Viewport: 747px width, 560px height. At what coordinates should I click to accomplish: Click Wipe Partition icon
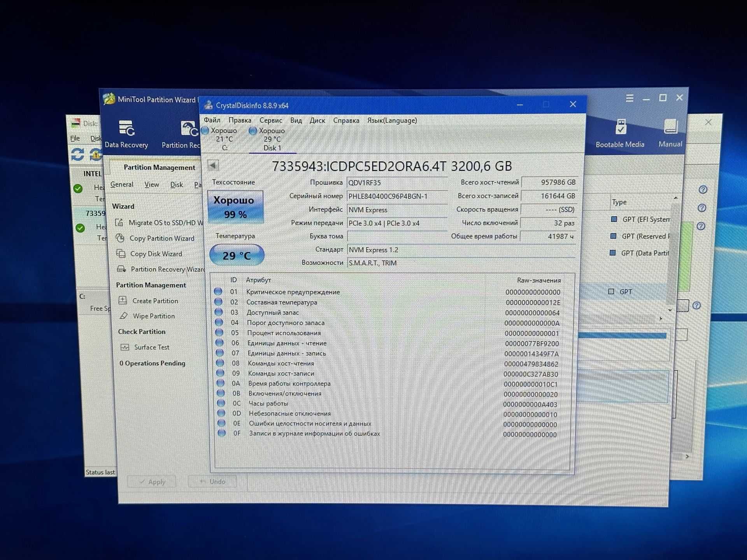[x=124, y=316]
